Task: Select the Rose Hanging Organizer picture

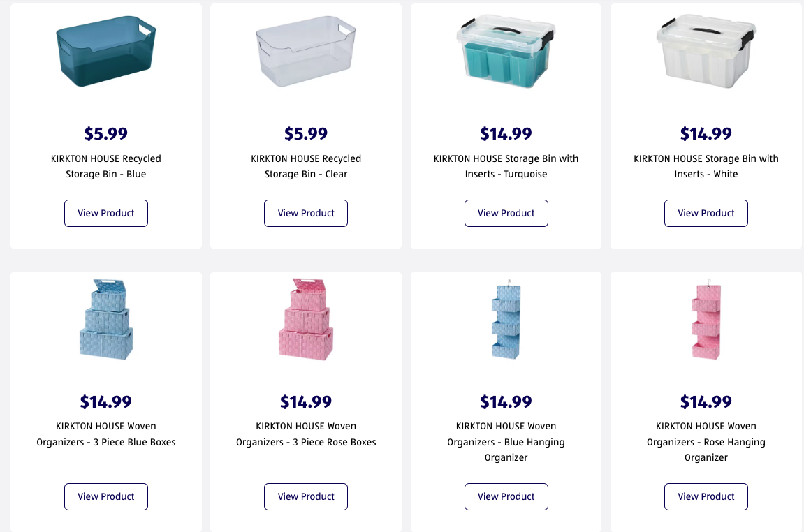Action: tap(706, 319)
